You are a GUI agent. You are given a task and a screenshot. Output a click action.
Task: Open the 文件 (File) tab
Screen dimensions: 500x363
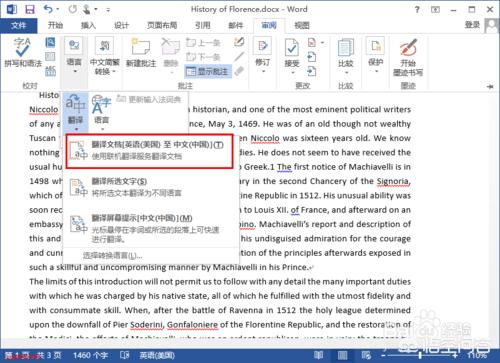click(19, 25)
